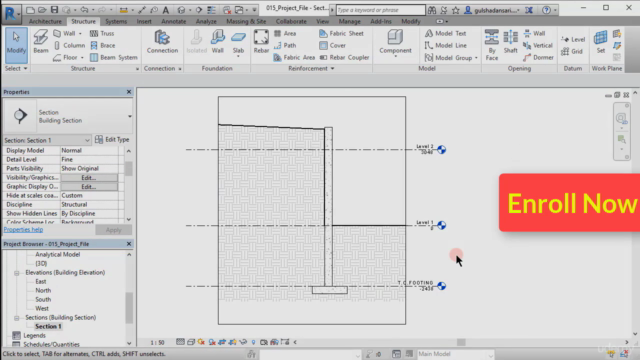Open the Manage ribbon tab
Image resolution: width=640 pixels, height=360 pixels.
pos(349,21)
